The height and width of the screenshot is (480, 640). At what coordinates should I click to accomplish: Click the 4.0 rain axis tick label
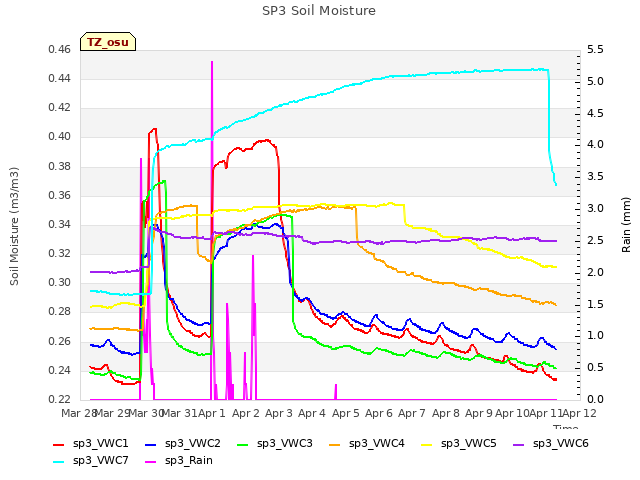coord(595,144)
